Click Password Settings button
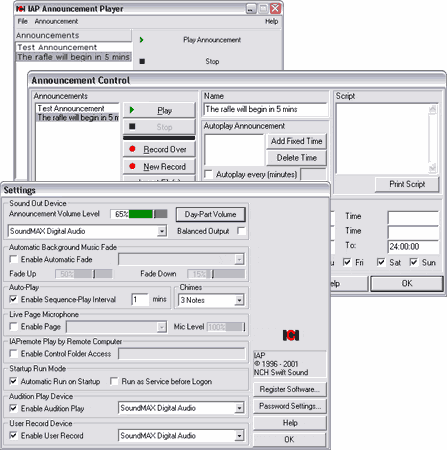Image resolution: width=447 pixels, height=450 pixels. click(290, 406)
